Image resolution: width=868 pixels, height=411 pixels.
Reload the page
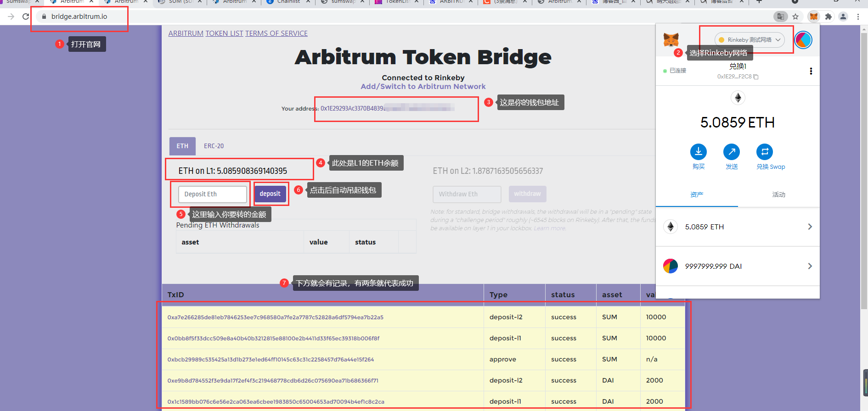tap(26, 17)
